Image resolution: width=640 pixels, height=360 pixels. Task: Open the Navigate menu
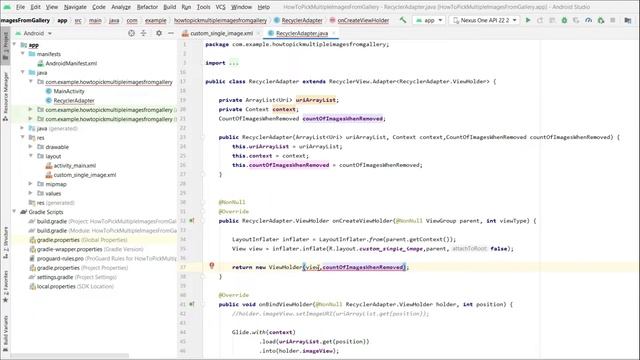point(75,7)
